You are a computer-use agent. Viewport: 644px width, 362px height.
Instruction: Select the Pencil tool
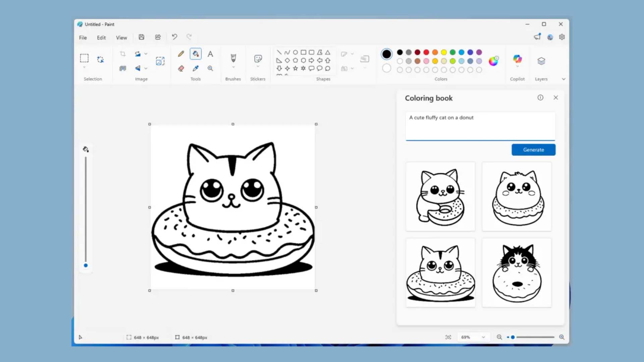coord(181,54)
